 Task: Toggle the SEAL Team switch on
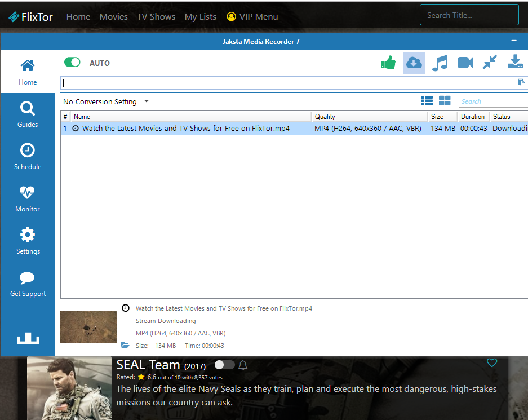click(x=225, y=365)
